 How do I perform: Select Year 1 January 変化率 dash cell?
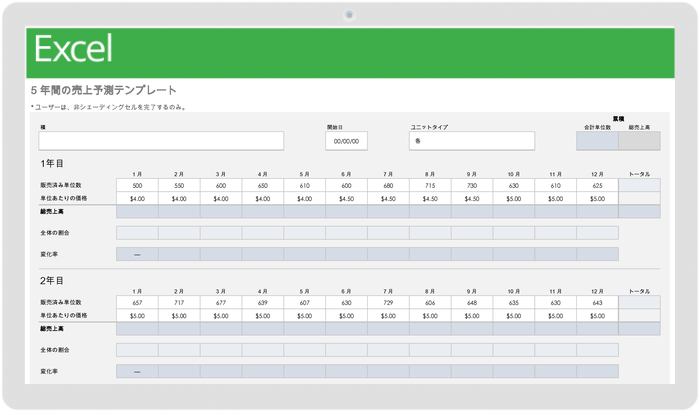[138, 254]
